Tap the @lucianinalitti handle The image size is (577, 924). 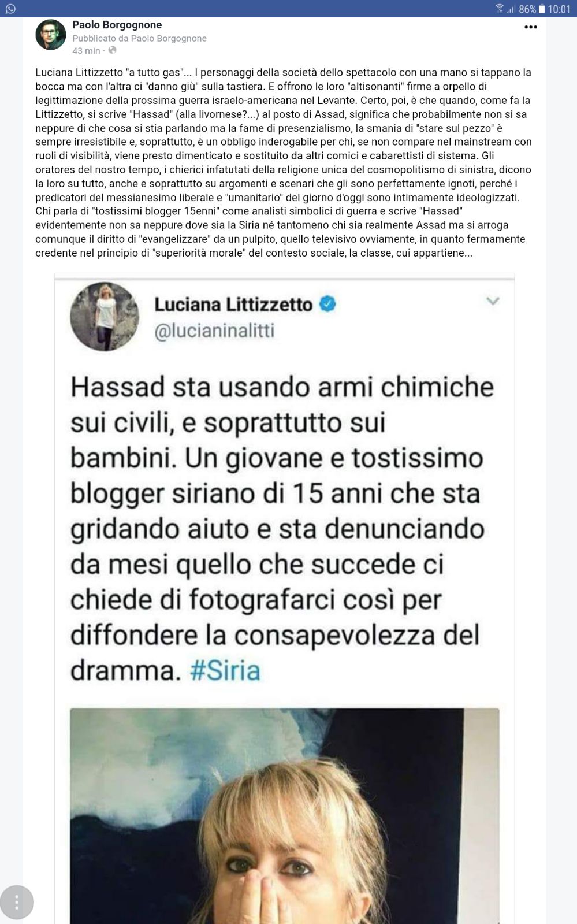pyautogui.click(x=214, y=331)
